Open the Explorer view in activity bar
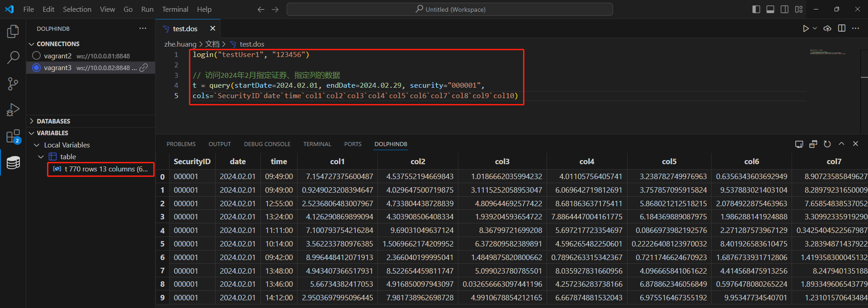Screen dimensions: 868x308 (x=13, y=31)
